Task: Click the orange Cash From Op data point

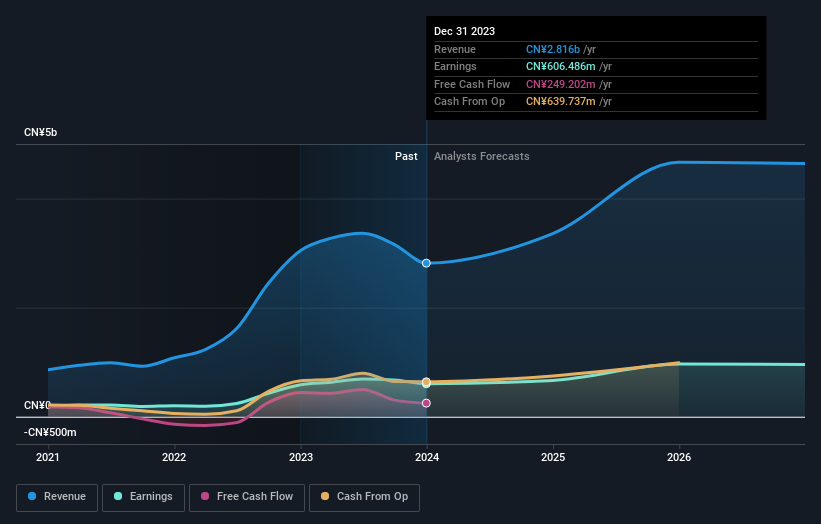Action: tap(426, 382)
